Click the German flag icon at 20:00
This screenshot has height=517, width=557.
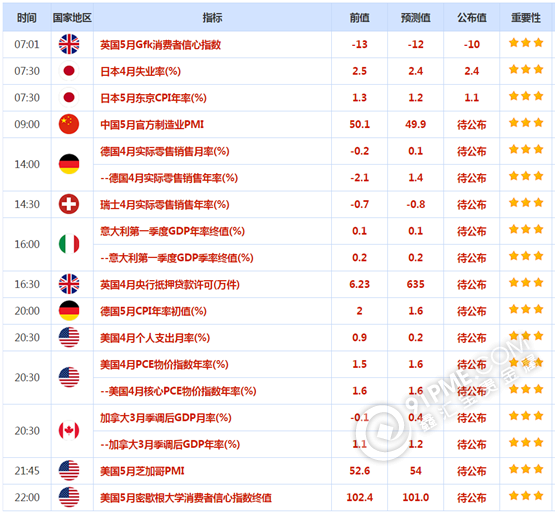click(69, 311)
